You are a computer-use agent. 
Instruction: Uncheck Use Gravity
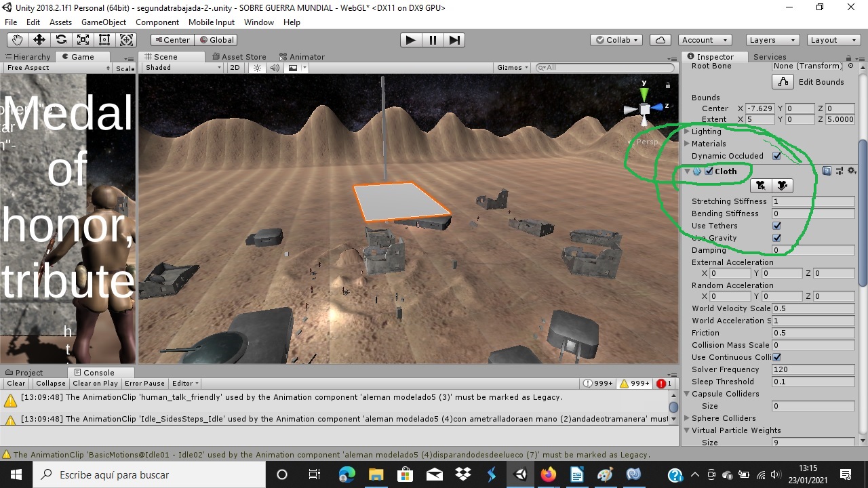point(777,238)
